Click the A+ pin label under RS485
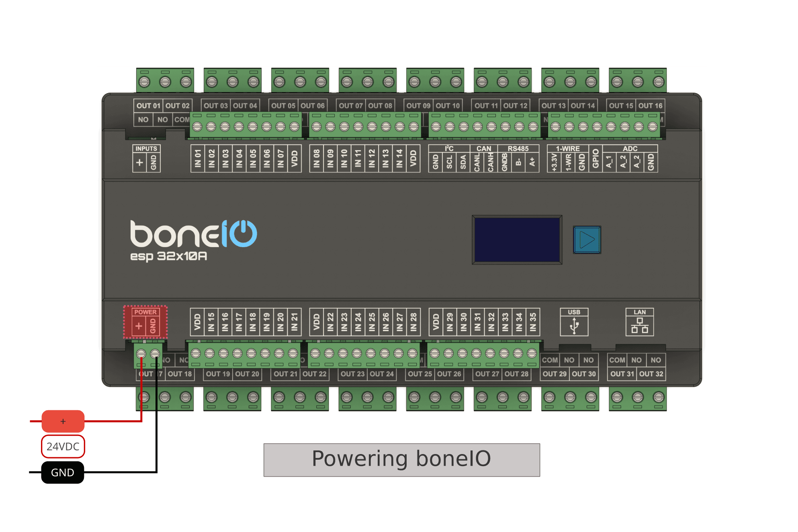Image resolution: width=798 pixels, height=532 pixels. (532, 162)
